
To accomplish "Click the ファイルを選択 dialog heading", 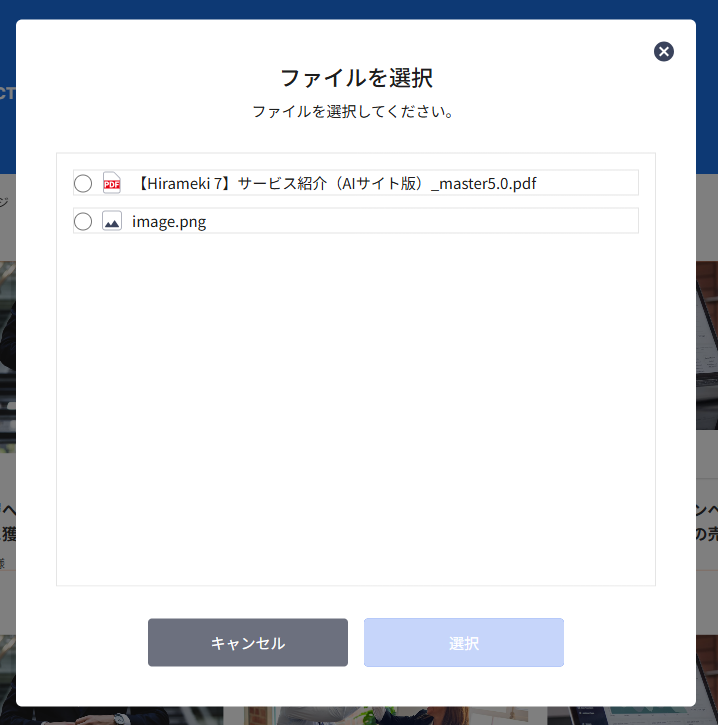I will [356, 78].
